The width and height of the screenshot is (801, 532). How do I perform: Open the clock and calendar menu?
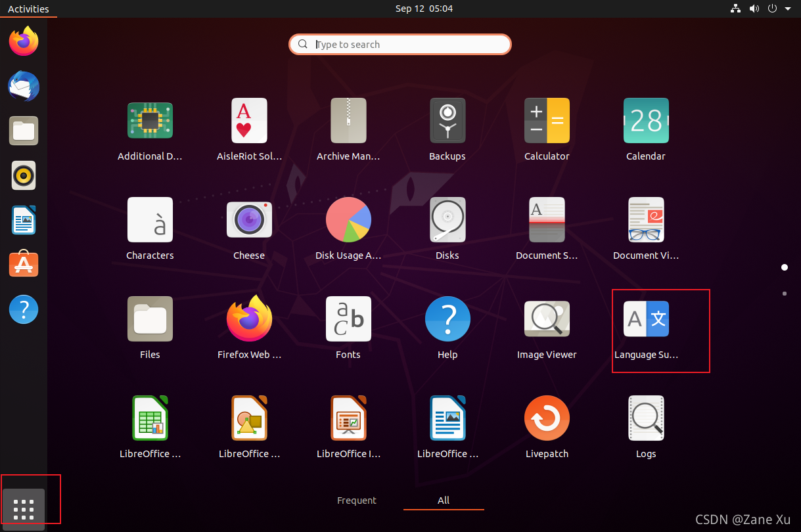[x=424, y=9]
